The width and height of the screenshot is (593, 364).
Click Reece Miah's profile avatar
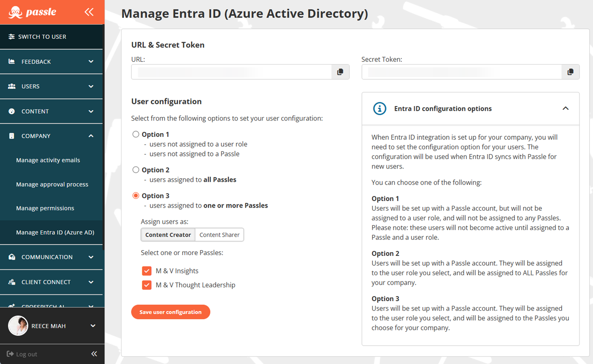pyautogui.click(x=18, y=326)
